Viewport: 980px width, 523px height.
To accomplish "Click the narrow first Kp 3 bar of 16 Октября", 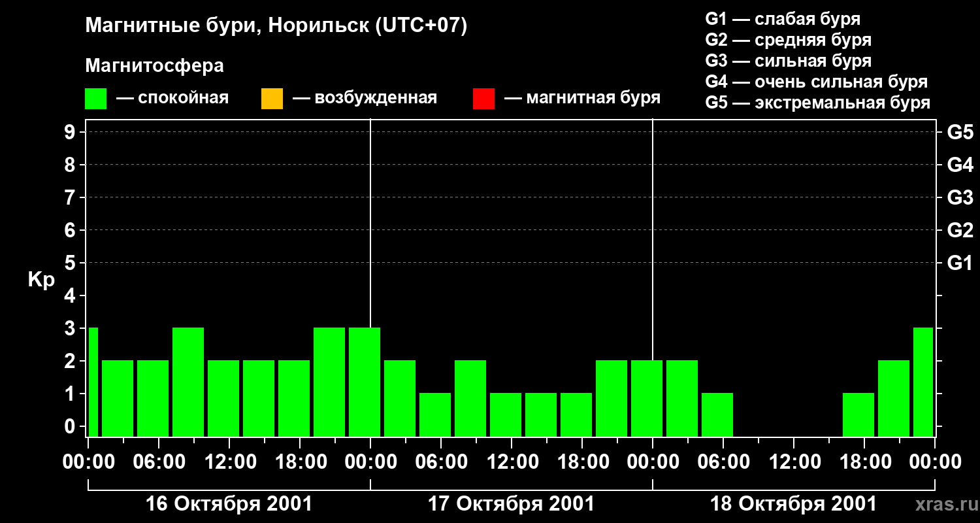I will click(x=93, y=382).
